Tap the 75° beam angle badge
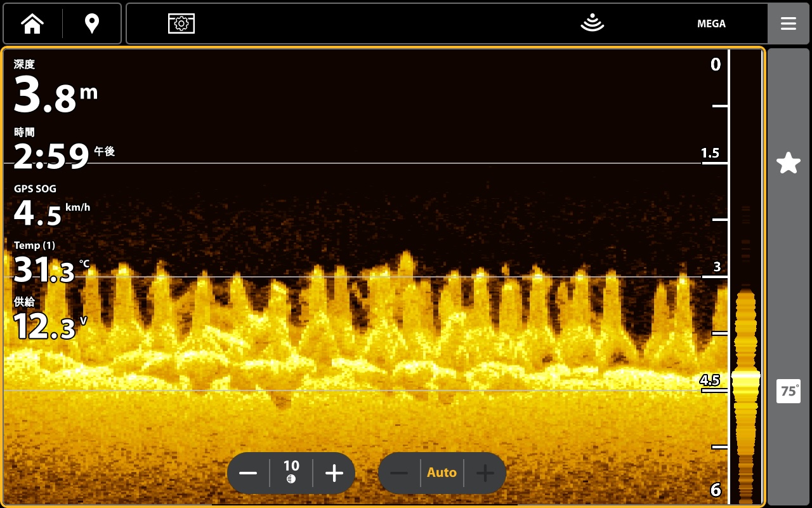812x508 pixels. point(788,391)
